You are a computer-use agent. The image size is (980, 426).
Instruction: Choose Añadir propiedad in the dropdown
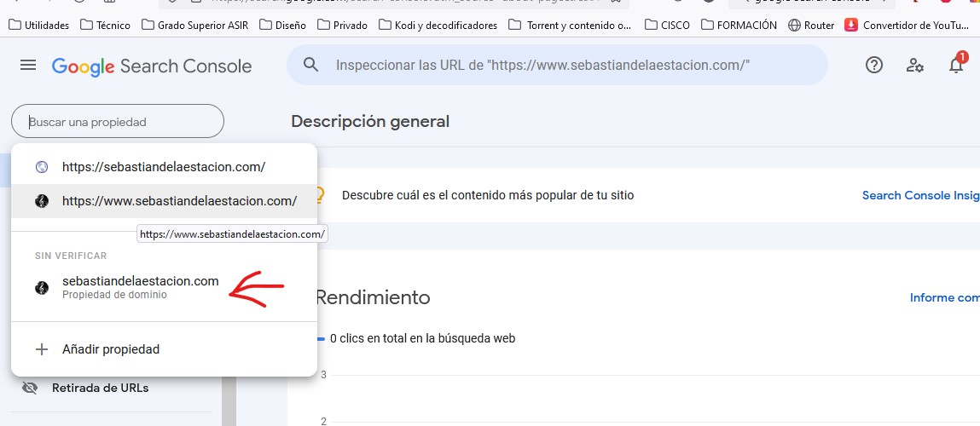[x=164, y=349]
